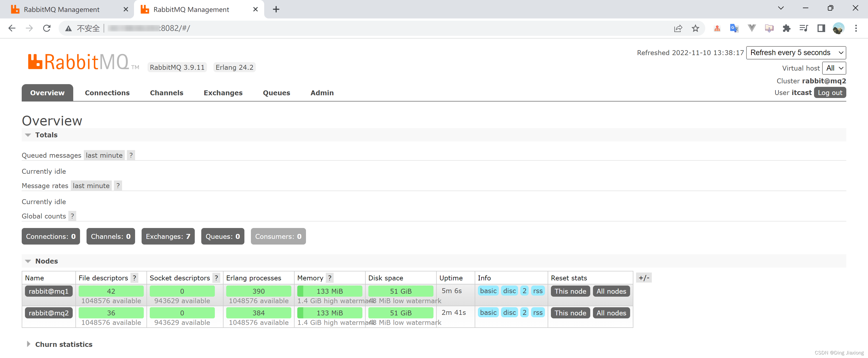
Task: Open the Google Translate extension
Action: click(x=734, y=28)
